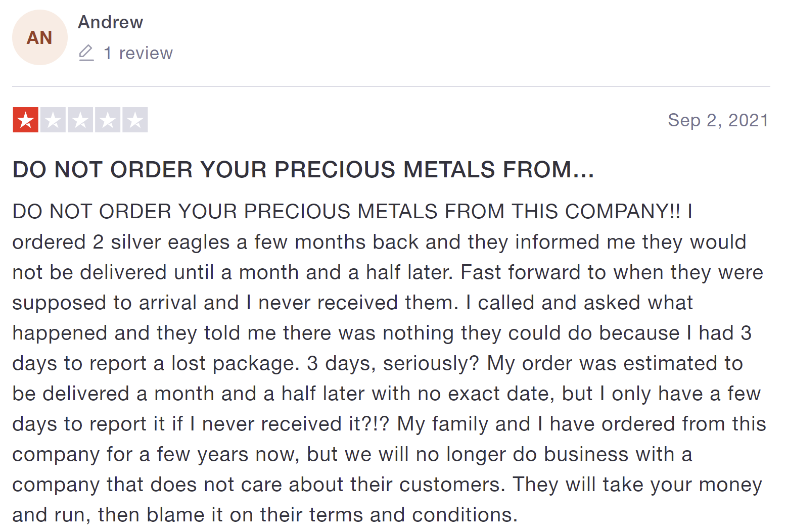Click the second gray rating star
Image resolution: width=786 pixels, height=532 pixels.
tap(53, 120)
